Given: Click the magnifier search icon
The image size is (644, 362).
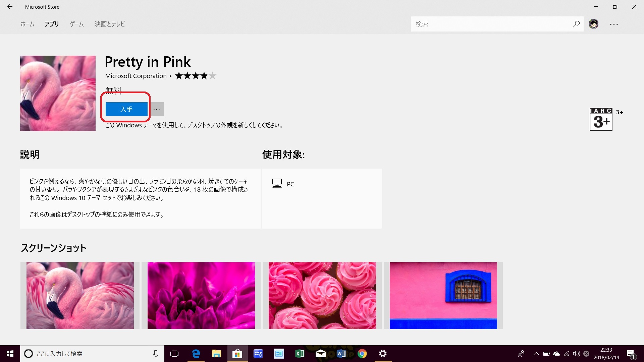Looking at the screenshot, I should (x=576, y=24).
